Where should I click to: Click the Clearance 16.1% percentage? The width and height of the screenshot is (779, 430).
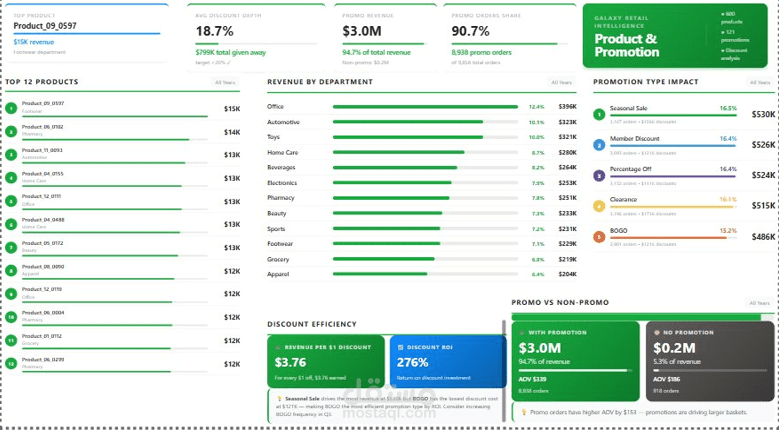(728, 200)
